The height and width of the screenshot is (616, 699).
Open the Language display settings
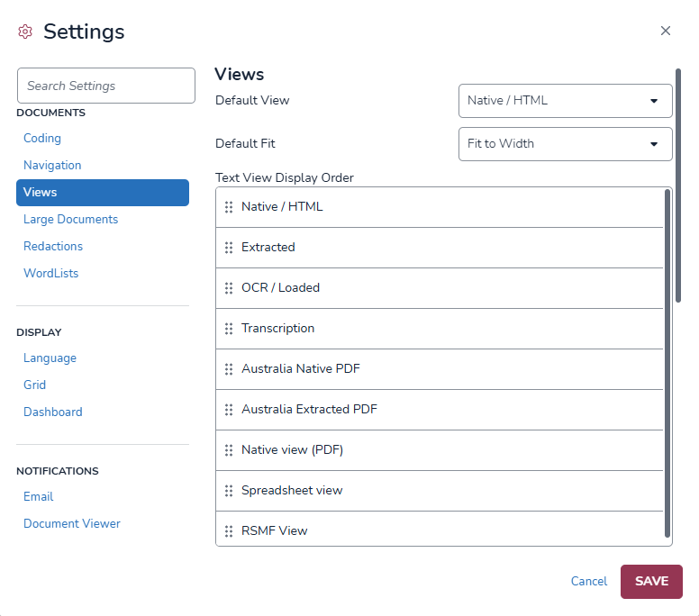point(50,358)
